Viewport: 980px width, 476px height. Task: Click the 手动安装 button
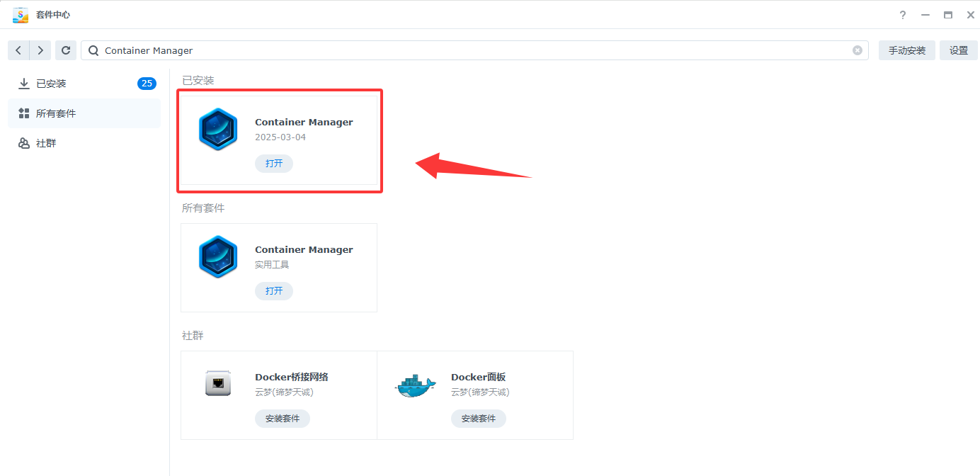coord(906,50)
